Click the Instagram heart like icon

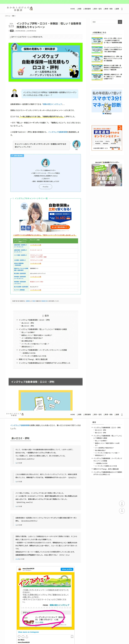tap(19, 636)
